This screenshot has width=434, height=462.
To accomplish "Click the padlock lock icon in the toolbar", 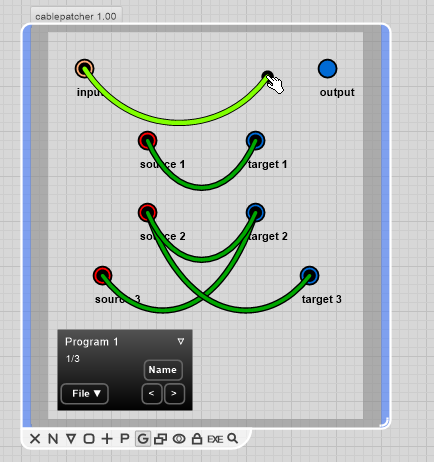I will point(197,439).
